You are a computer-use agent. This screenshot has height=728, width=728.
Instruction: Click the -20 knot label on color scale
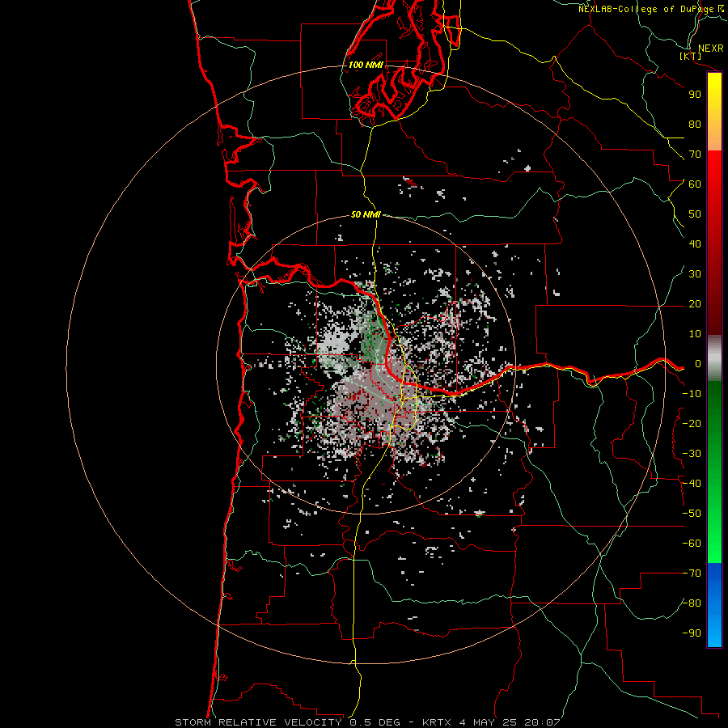(x=692, y=424)
